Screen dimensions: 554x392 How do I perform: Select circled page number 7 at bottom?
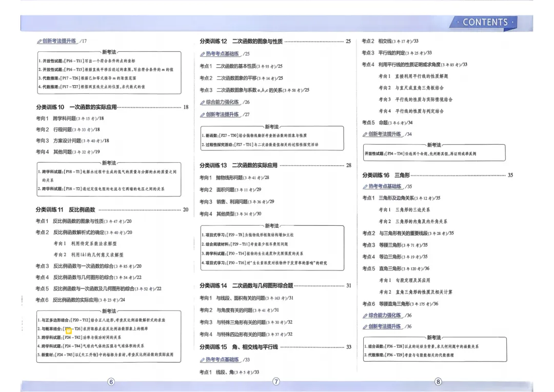tap(275, 381)
